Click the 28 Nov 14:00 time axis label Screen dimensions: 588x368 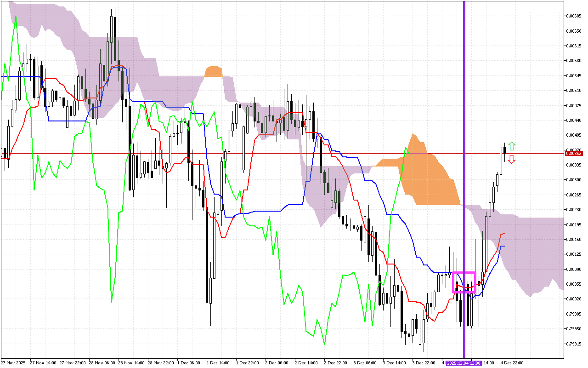(130, 363)
